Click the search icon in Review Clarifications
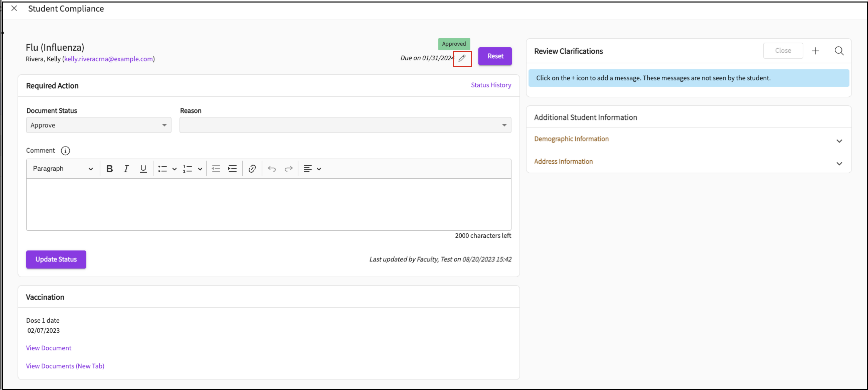Image resolution: width=868 pixels, height=390 pixels. pyautogui.click(x=839, y=51)
